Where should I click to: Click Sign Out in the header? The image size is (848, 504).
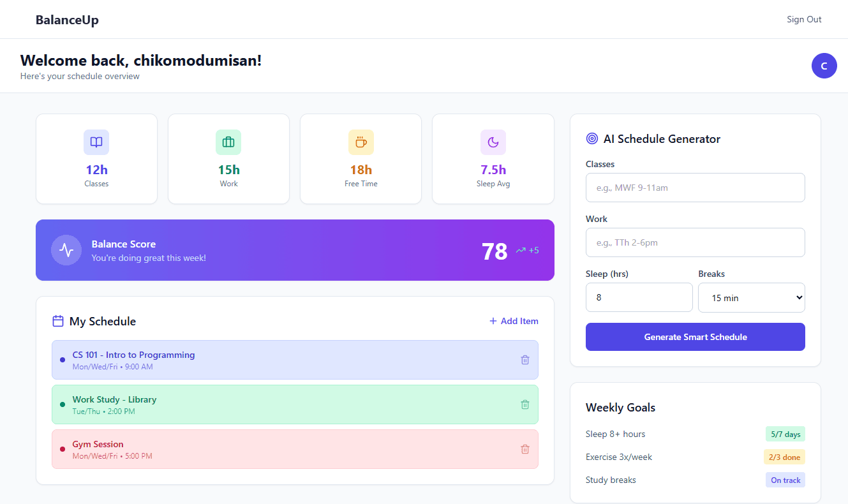coord(804,19)
